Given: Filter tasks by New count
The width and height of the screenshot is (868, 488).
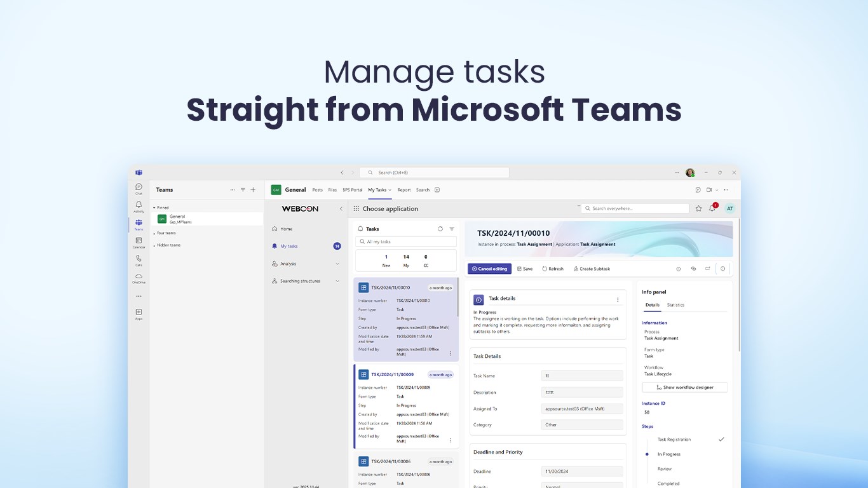Looking at the screenshot, I should point(386,261).
